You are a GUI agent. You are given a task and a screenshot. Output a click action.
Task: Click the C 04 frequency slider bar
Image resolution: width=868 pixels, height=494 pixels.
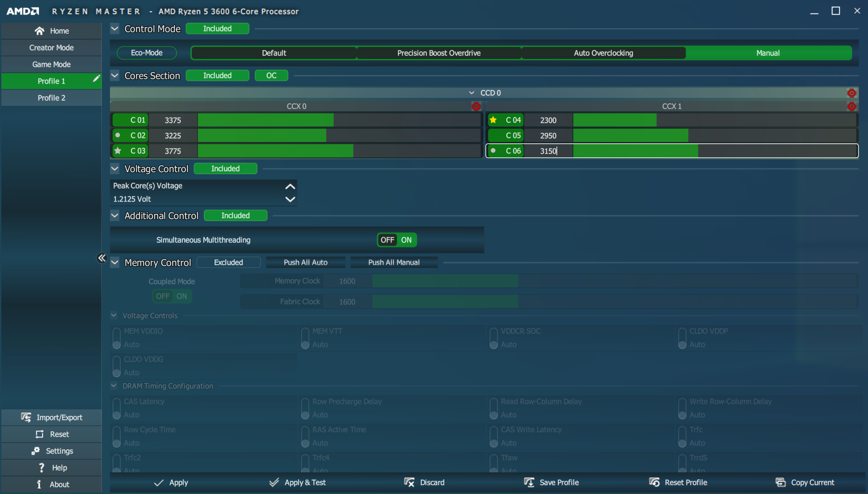coord(715,120)
